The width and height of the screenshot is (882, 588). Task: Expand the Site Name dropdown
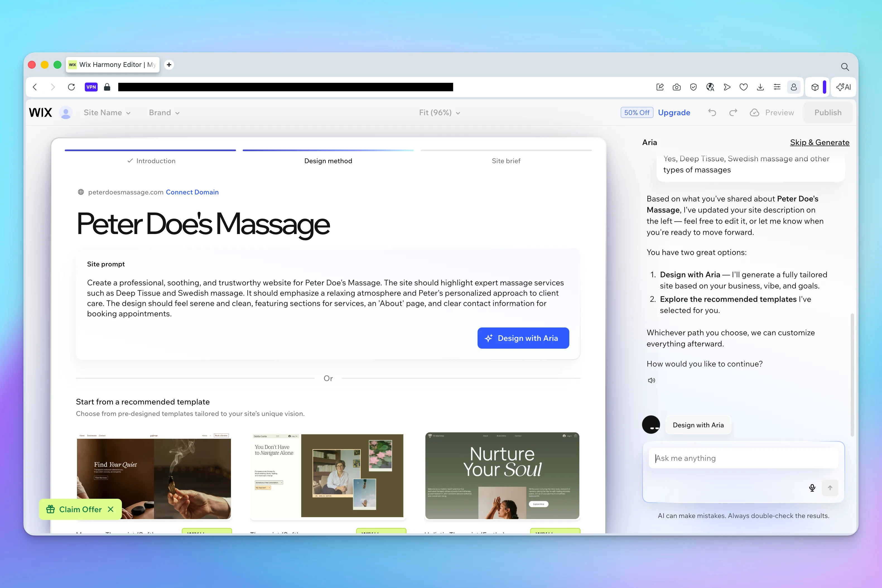click(x=107, y=112)
